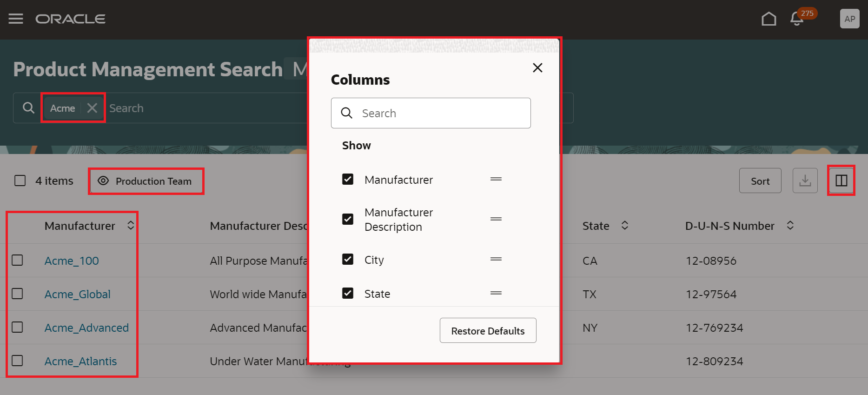The image size is (868, 395).
Task: Grab the reorder handle for Manufacturer
Action: pyautogui.click(x=496, y=179)
